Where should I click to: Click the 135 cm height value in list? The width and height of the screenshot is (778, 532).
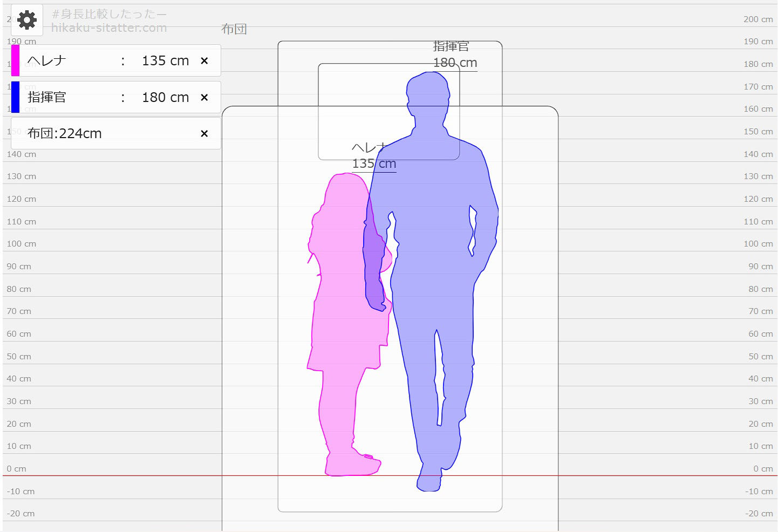tap(165, 61)
